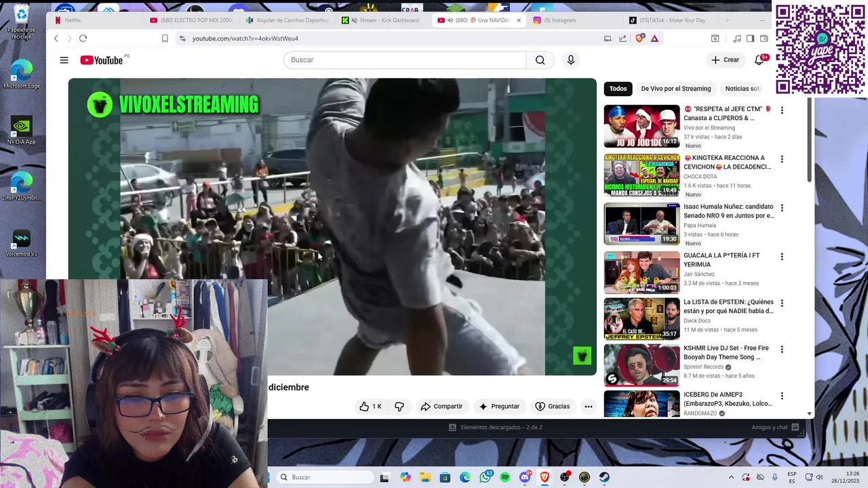Open the Crear (create) menu
868x488 pixels.
point(725,60)
